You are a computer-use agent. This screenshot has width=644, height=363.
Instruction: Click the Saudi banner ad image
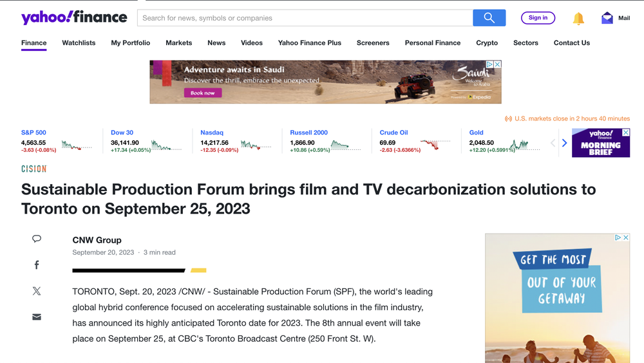pos(325,82)
